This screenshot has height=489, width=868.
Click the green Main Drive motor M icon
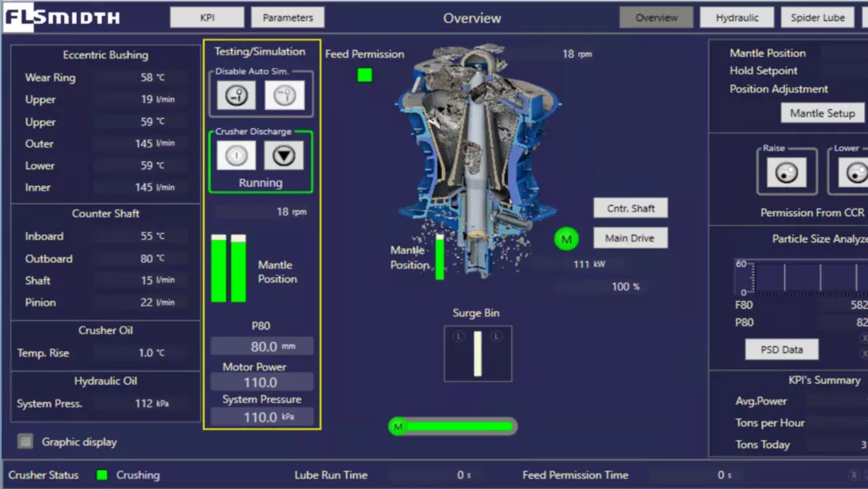(567, 239)
